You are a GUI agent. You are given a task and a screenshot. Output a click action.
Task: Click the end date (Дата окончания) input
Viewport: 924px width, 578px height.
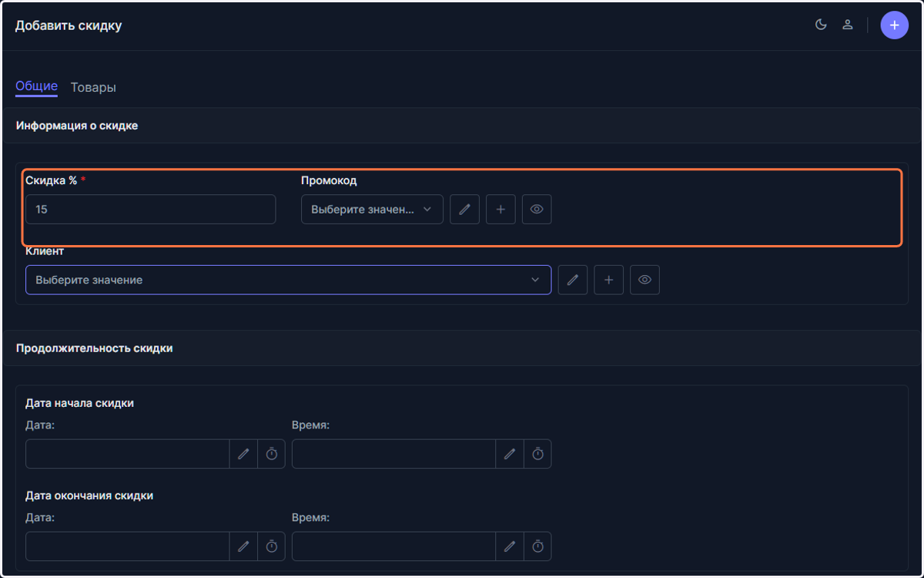tap(127, 546)
